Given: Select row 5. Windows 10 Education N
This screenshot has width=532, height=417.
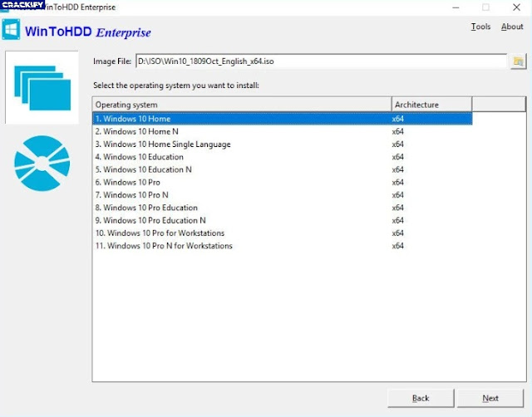Looking at the screenshot, I should 283,169.
